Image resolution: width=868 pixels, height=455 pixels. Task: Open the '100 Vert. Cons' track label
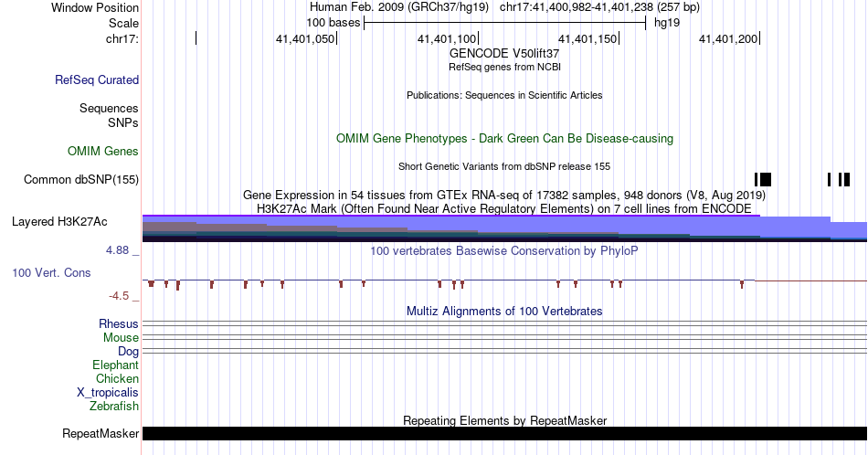[x=51, y=272]
